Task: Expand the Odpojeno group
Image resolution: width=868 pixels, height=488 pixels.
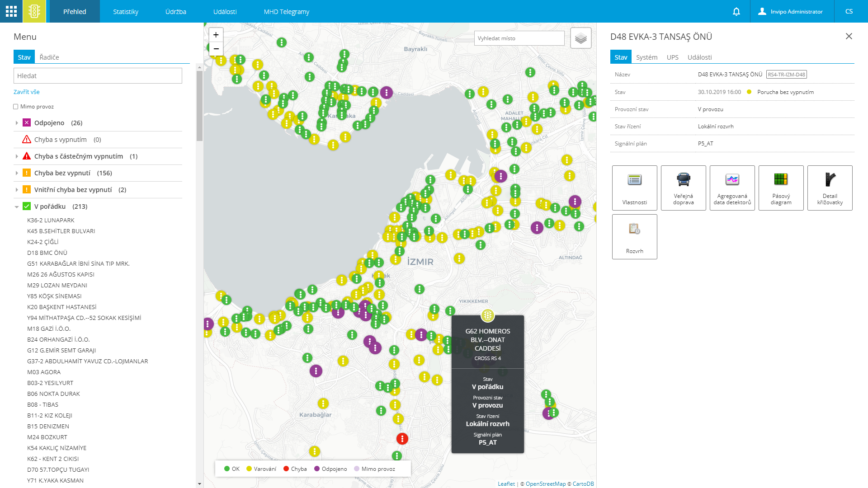Action: tap(17, 123)
